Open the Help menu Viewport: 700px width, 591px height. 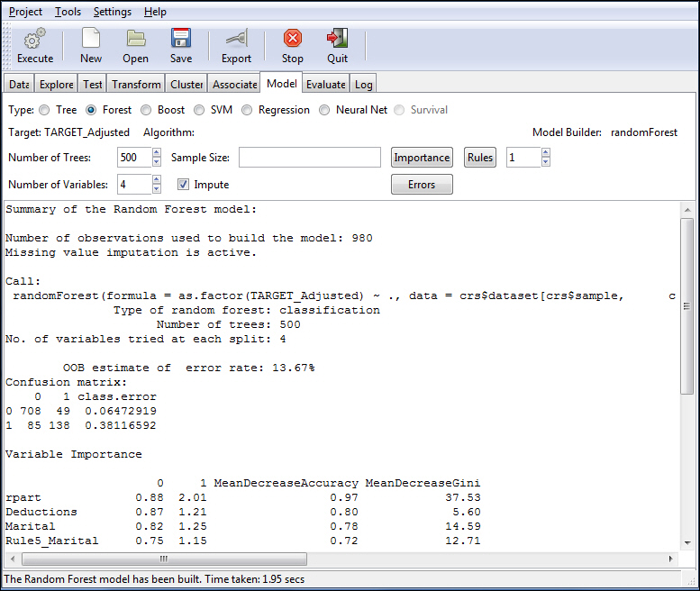click(x=155, y=12)
